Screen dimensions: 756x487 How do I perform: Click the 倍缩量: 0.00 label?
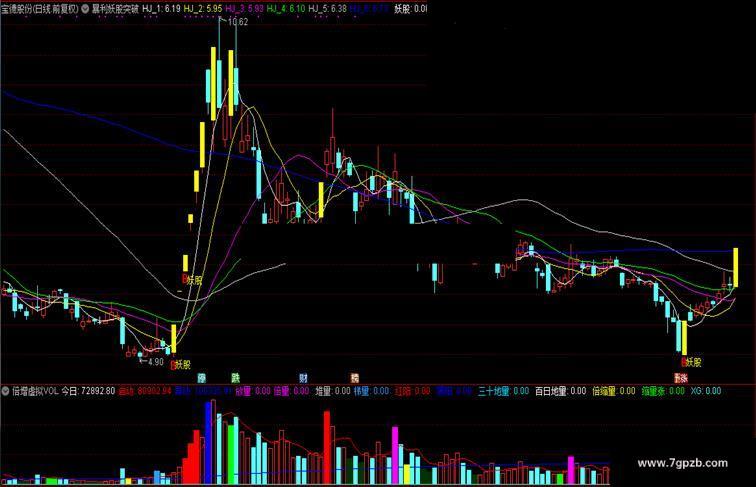614,391
